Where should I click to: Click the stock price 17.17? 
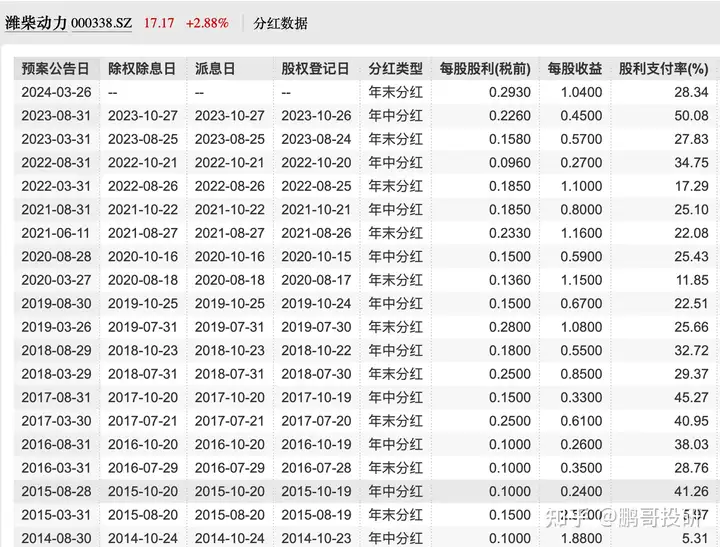tap(159, 23)
